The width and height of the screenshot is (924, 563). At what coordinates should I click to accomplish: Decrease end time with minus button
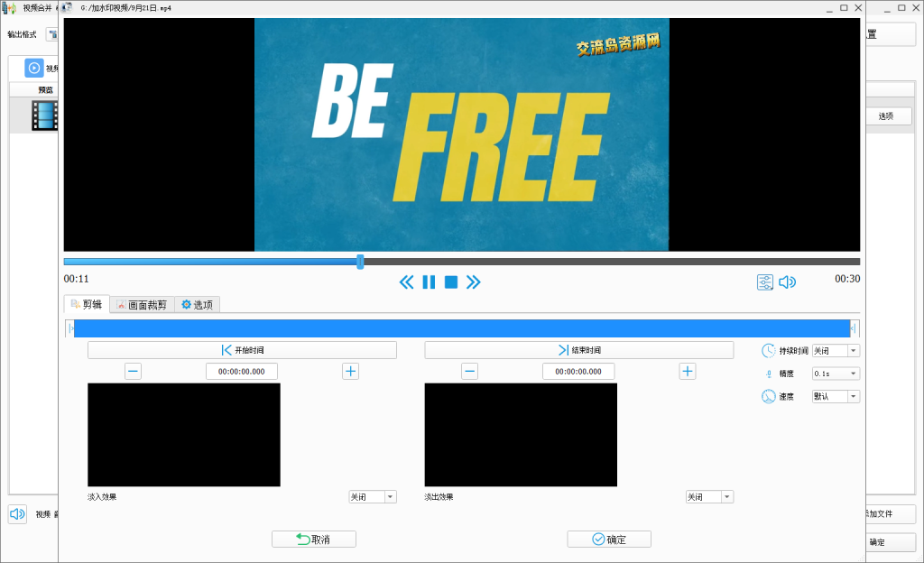coord(469,371)
